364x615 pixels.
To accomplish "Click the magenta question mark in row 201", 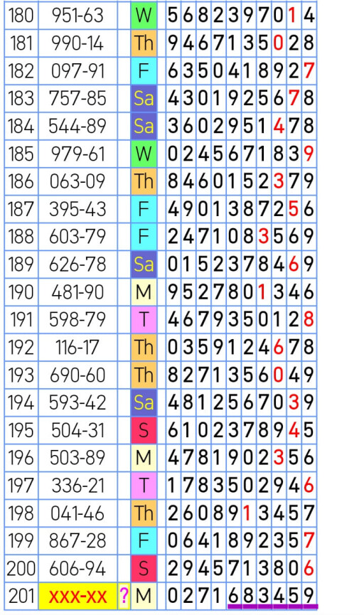I will point(124,597).
